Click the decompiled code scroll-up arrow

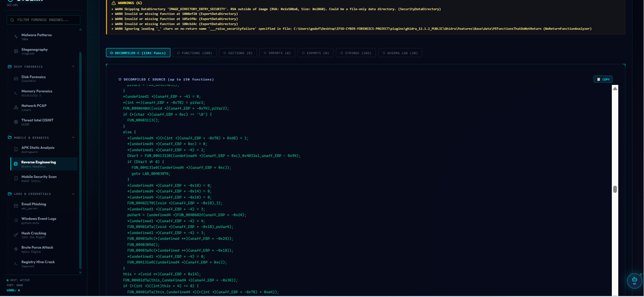(x=615, y=89)
